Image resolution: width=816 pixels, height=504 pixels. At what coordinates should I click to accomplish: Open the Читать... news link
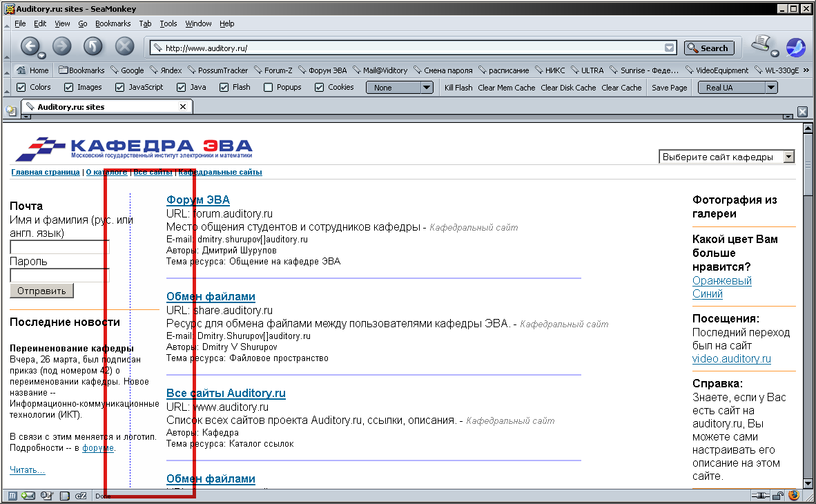tap(27, 469)
